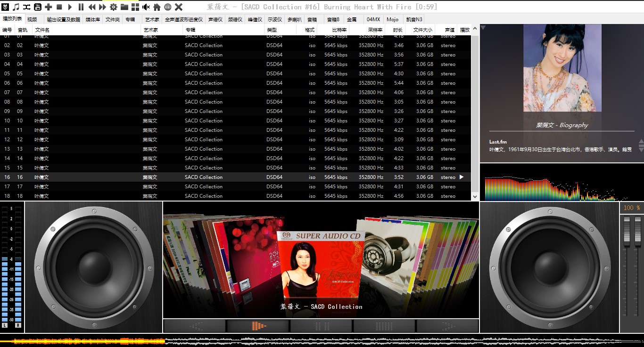Click the playlist scrollbar down arrow
Image resolution: width=644 pixels, height=347 pixels.
[475, 196]
